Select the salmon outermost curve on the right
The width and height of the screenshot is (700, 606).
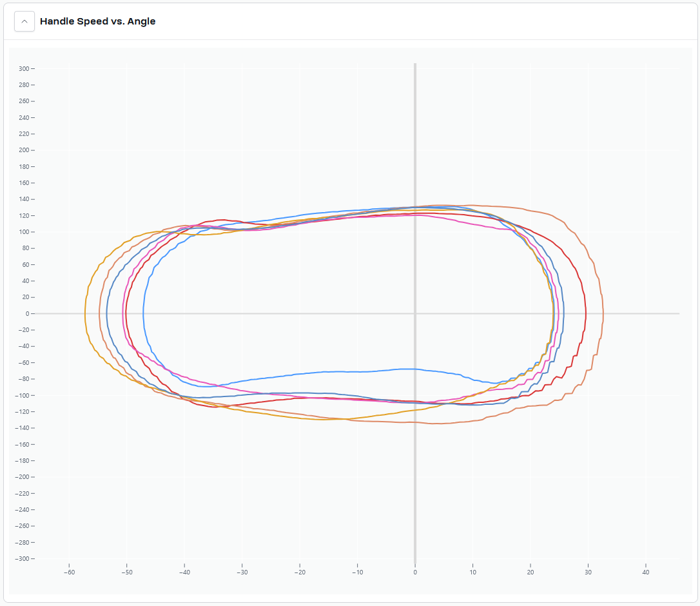603,314
